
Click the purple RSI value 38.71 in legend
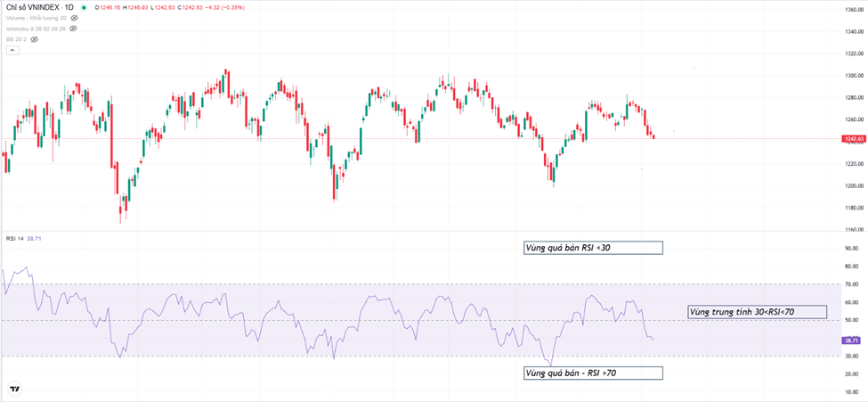[34, 239]
